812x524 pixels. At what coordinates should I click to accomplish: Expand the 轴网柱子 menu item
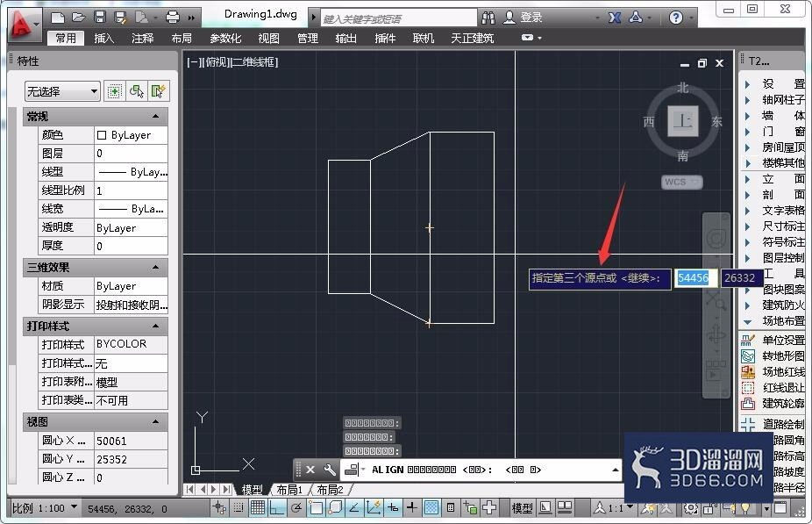pos(775,99)
